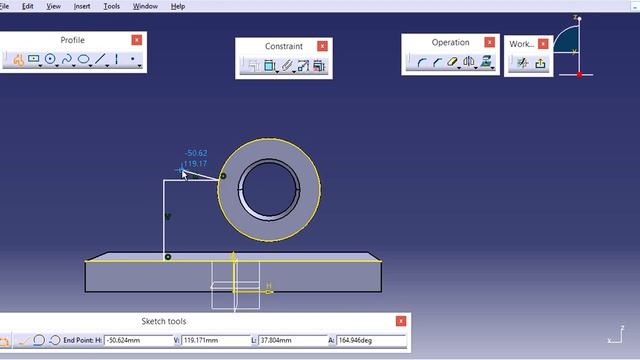Toggle Three Point Arc mode in Sketch tools
Viewport: 640px width, 360px height.
point(54,340)
